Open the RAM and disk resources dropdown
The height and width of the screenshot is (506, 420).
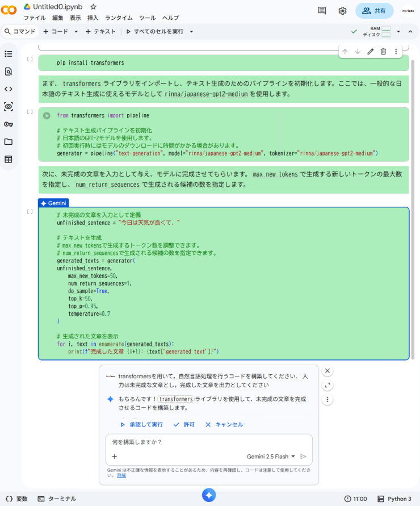point(398,32)
